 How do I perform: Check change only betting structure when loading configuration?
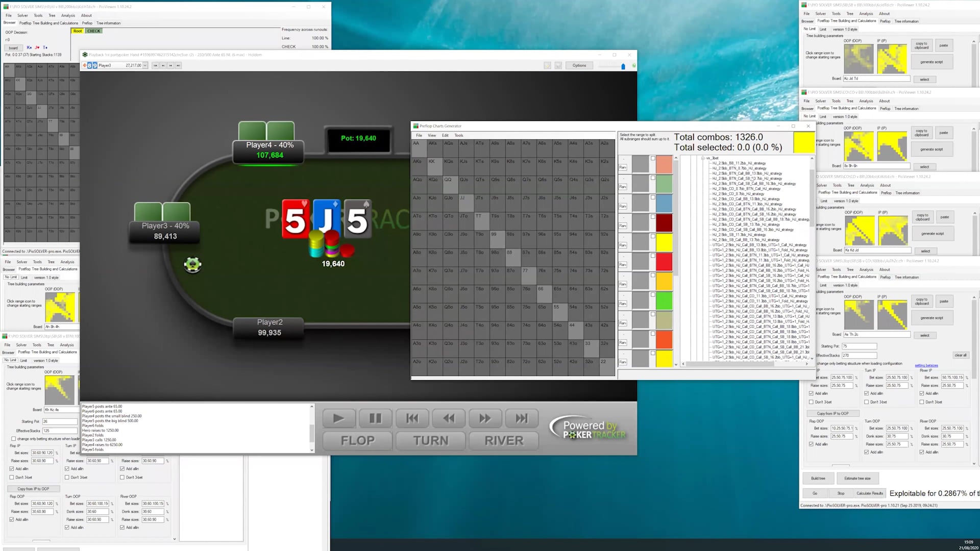[14, 439]
